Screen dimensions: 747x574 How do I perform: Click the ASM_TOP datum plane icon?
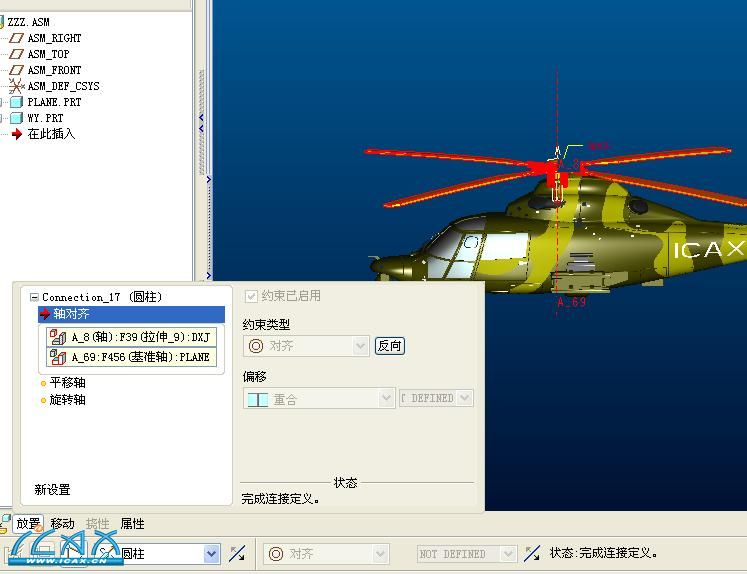[17, 54]
